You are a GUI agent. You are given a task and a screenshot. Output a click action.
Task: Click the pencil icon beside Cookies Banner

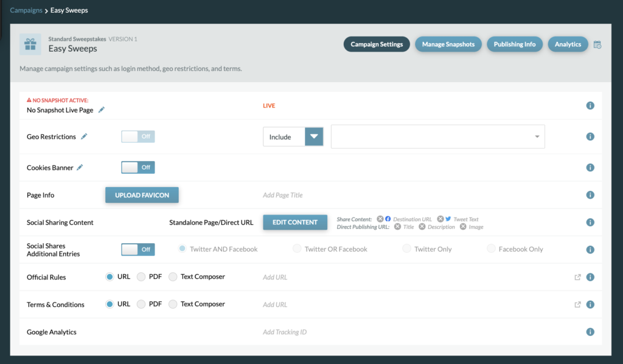tap(80, 168)
